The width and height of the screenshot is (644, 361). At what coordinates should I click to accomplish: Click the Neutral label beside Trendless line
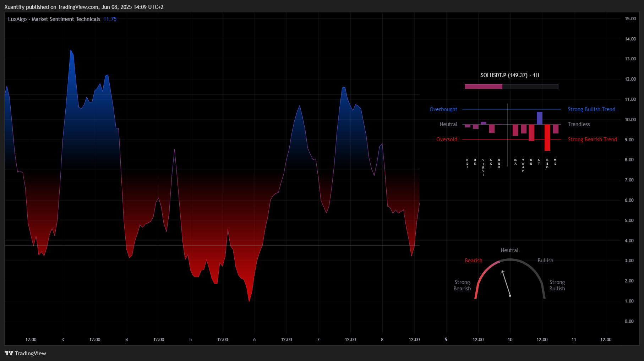click(448, 124)
